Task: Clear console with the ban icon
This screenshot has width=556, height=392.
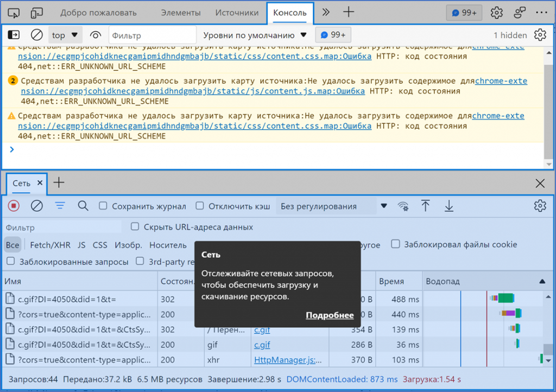Action: pyautogui.click(x=37, y=35)
